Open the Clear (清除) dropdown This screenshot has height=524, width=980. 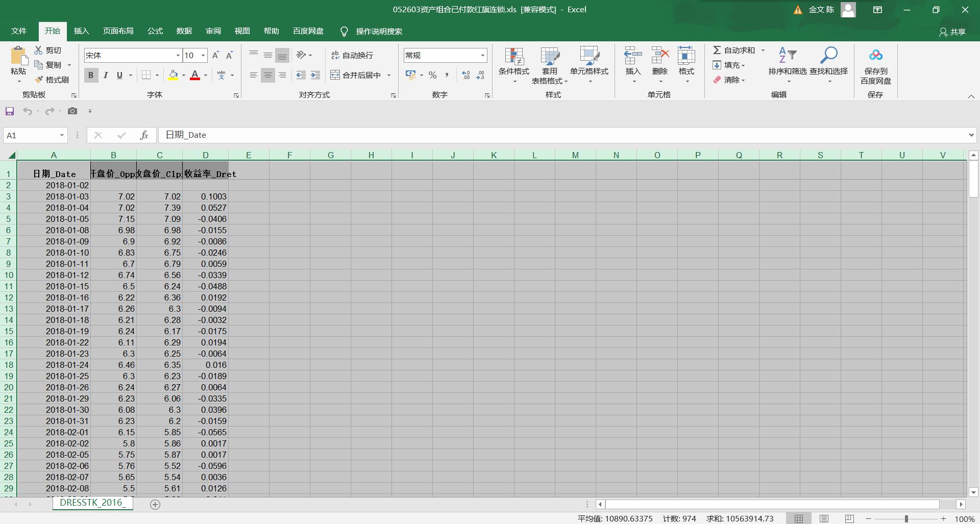pyautogui.click(x=729, y=80)
